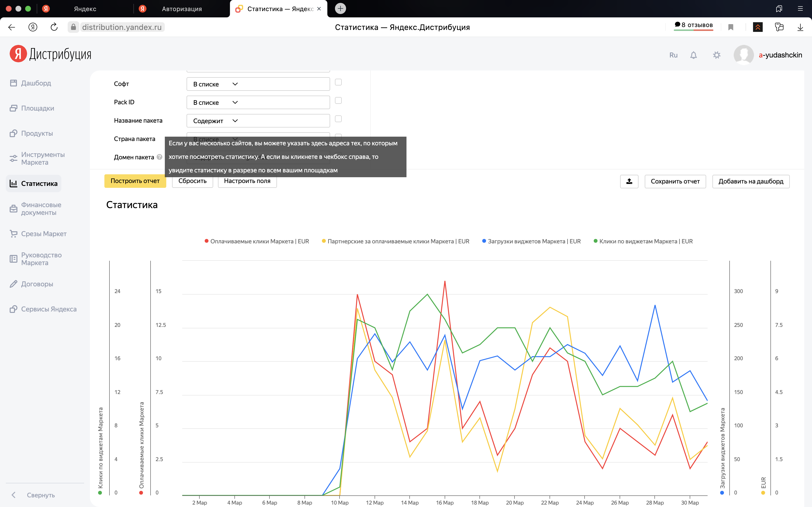Open browser downloads arrow icon

(x=800, y=27)
